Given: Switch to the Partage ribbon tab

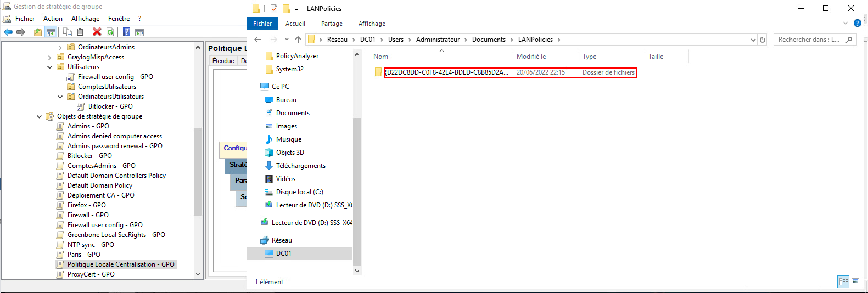Looking at the screenshot, I should point(332,24).
